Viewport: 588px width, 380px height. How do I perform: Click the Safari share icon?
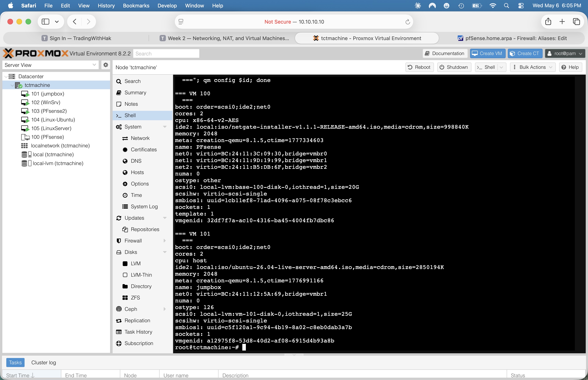(548, 22)
